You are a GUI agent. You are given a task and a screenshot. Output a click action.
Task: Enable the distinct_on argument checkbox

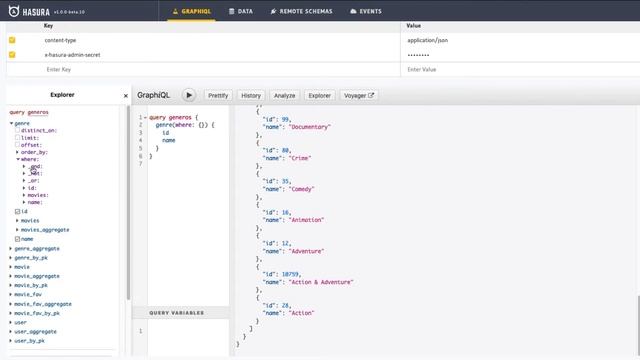click(18, 130)
